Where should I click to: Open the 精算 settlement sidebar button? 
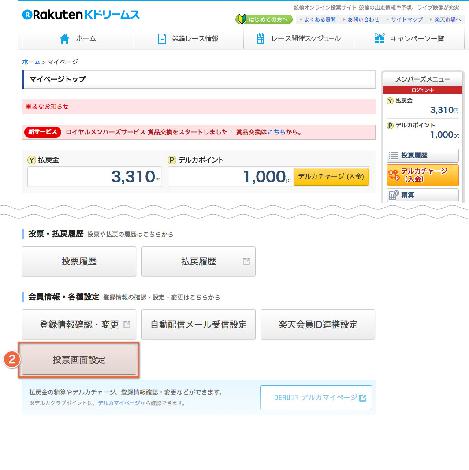423,195
